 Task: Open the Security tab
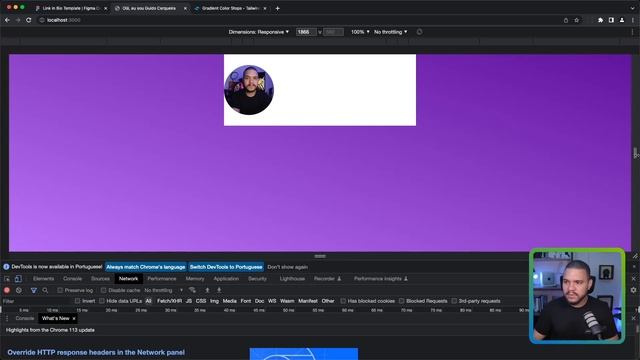click(x=258, y=279)
